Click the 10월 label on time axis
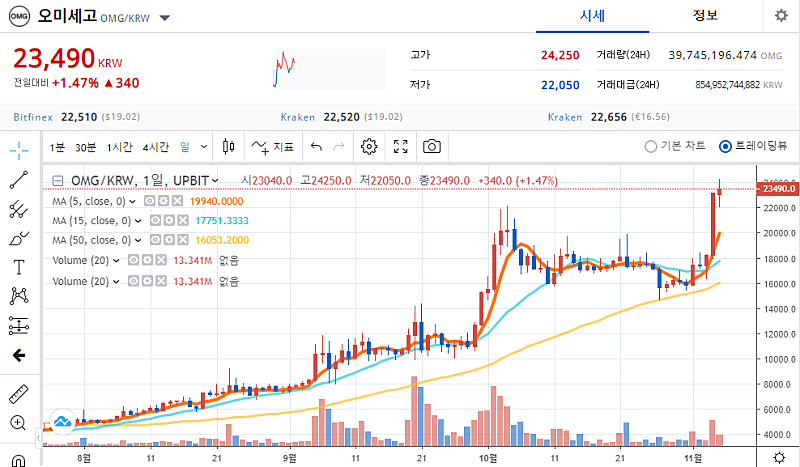The width and height of the screenshot is (800, 467). (488, 458)
